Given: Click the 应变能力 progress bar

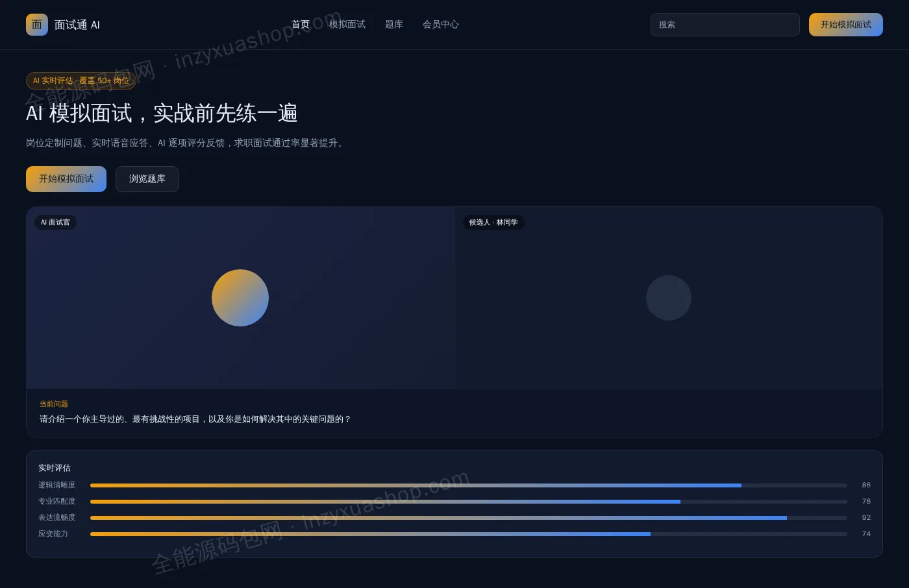Looking at the screenshot, I should [469, 534].
